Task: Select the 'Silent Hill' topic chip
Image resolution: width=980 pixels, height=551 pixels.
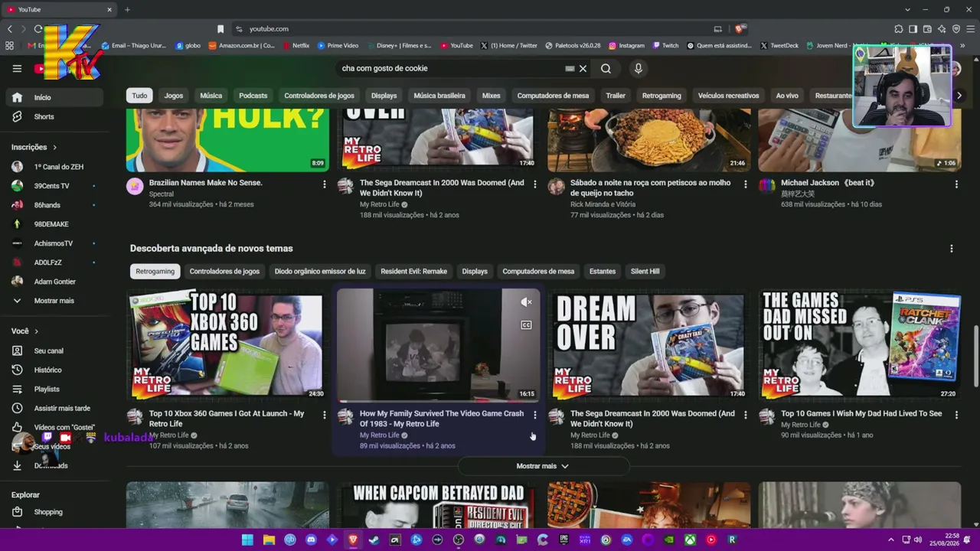Action: click(x=645, y=271)
